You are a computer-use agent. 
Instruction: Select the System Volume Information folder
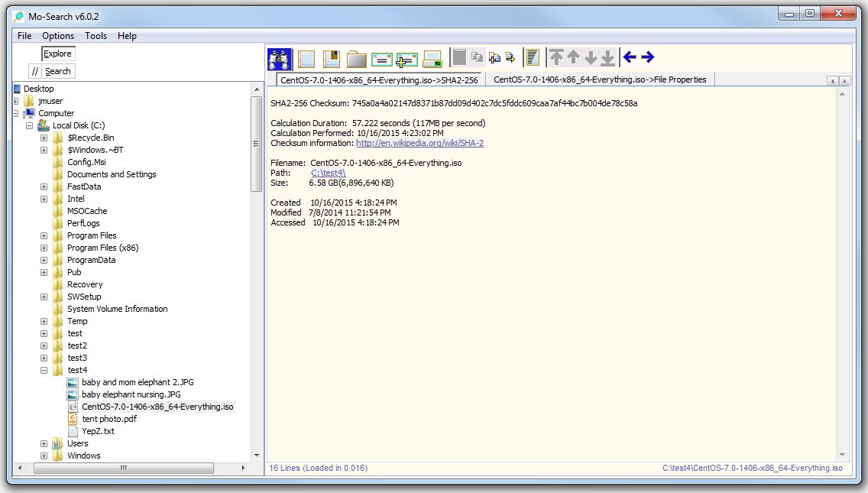[x=118, y=309]
